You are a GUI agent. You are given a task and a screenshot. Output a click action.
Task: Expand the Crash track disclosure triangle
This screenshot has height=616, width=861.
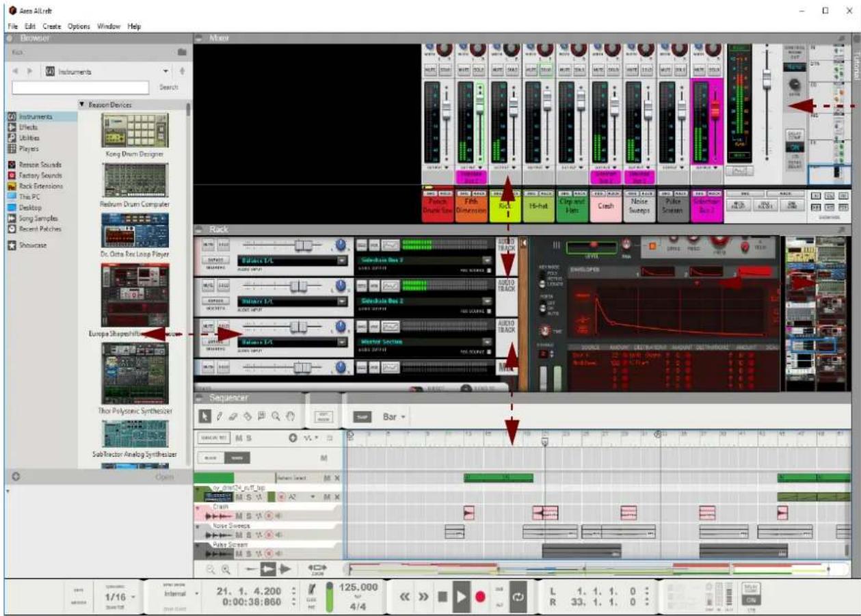pos(198,508)
